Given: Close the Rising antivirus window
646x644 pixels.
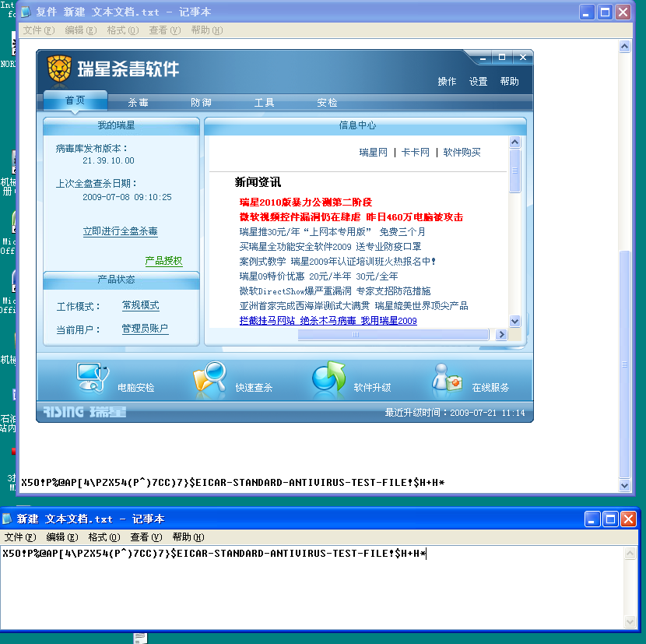Looking at the screenshot, I should pyautogui.click(x=523, y=58).
